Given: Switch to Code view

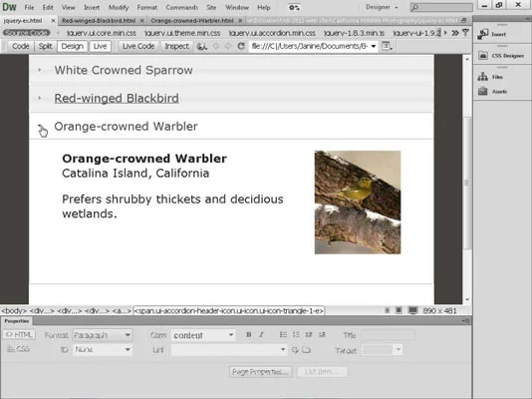Looking at the screenshot, I should pyautogui.click(x=20, y=46).
